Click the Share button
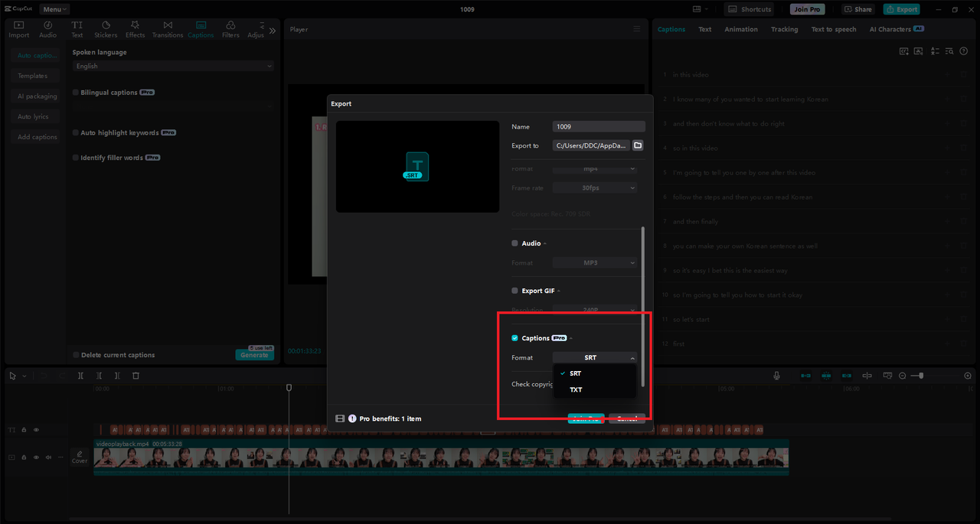This screenshot has width=980, height=524. coord(858,9)
